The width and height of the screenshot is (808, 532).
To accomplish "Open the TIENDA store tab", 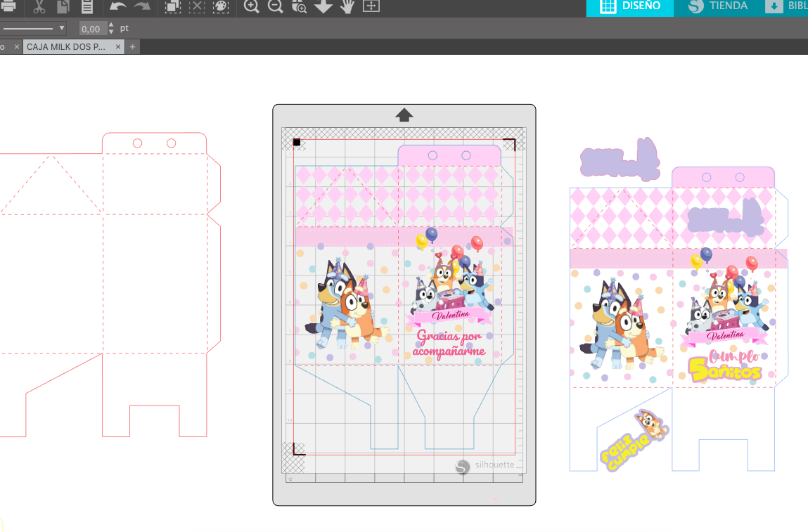I will tap(718, 7).
